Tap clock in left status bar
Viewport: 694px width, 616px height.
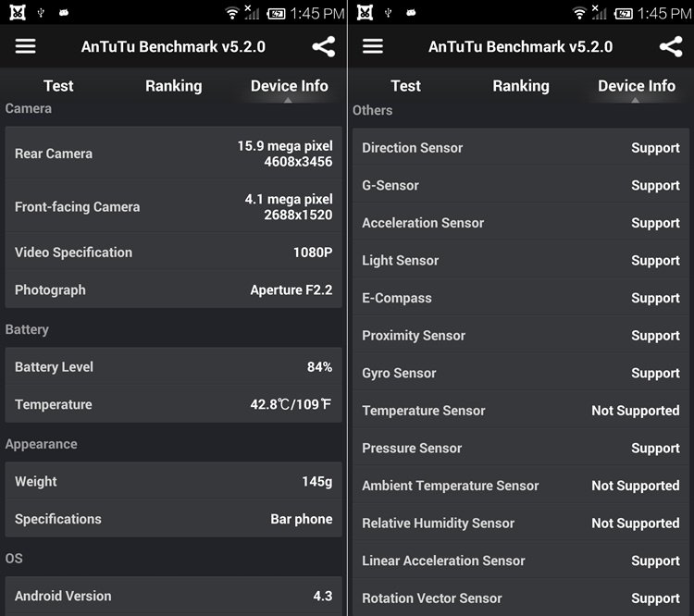click(316, 14)
